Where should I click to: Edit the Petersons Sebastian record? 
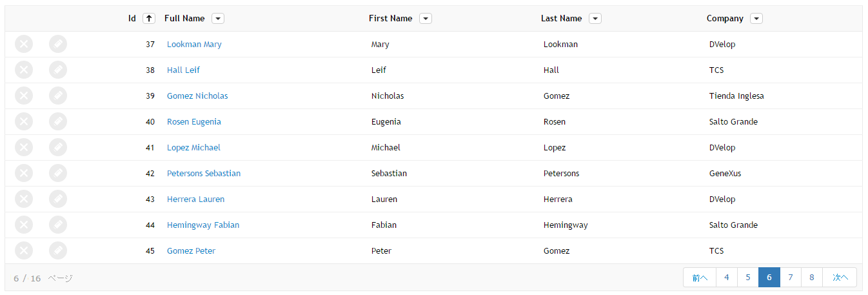58,173
